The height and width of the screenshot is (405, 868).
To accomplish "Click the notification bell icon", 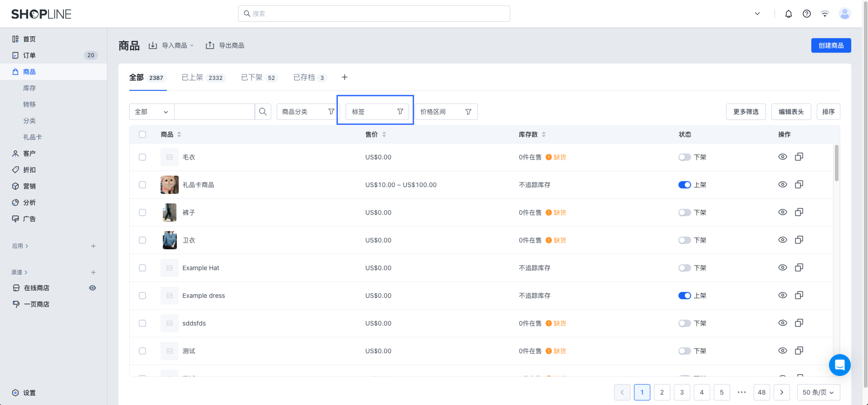I will click(788, 14).
